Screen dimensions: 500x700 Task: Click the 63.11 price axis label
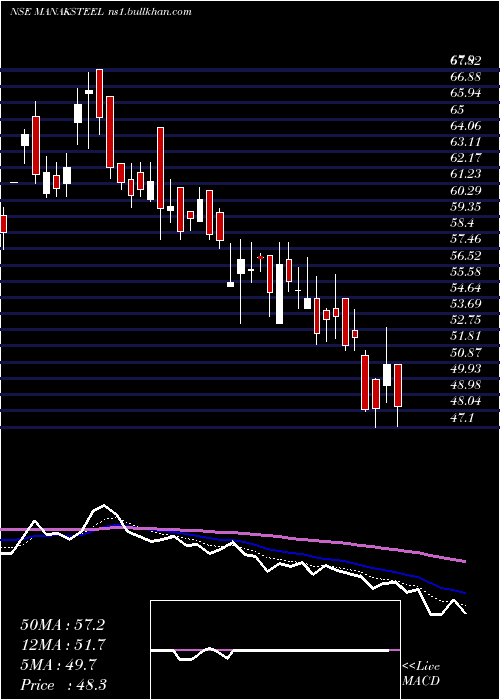(466, 142)
